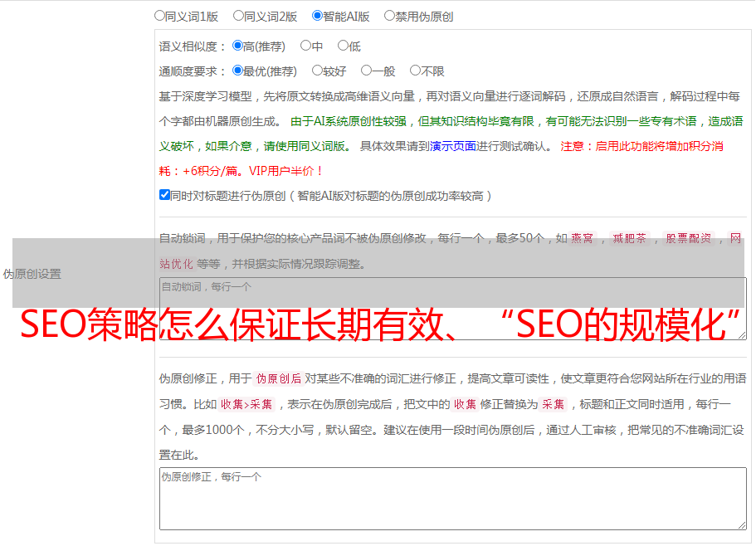Select the 同义词1版 radio option
Screen dimensions: 756x546
[x=159, y=16]
